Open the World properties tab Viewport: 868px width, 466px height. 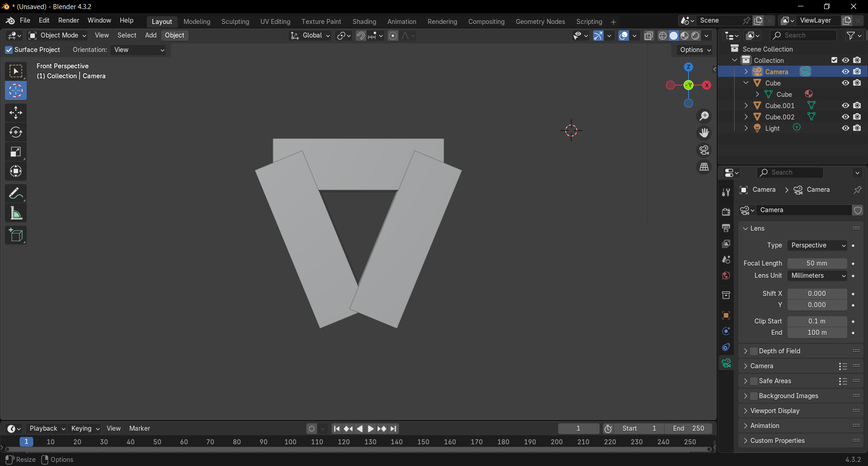coord(726,276)
